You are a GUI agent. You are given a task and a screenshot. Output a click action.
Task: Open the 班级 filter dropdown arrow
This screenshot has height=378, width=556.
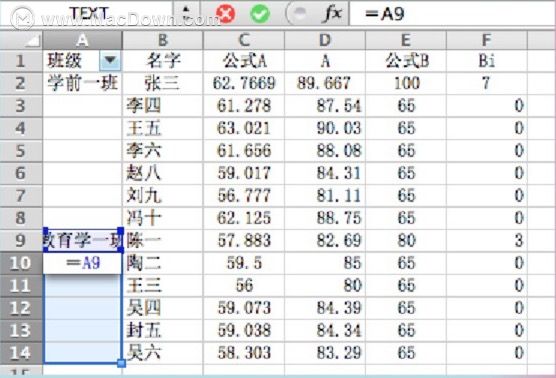click(x=110, y=61)
